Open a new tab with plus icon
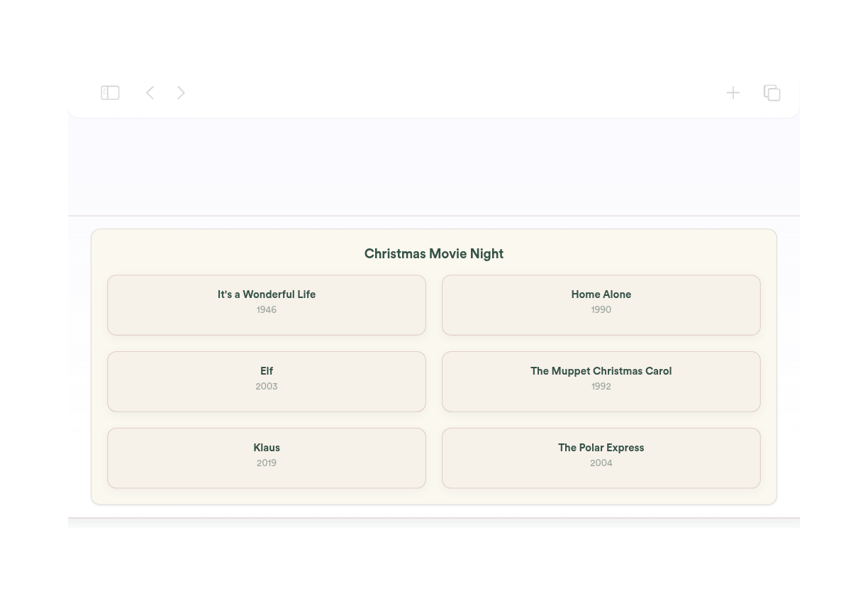The height and width of the screenshot is (596, 868). [733, 93]
